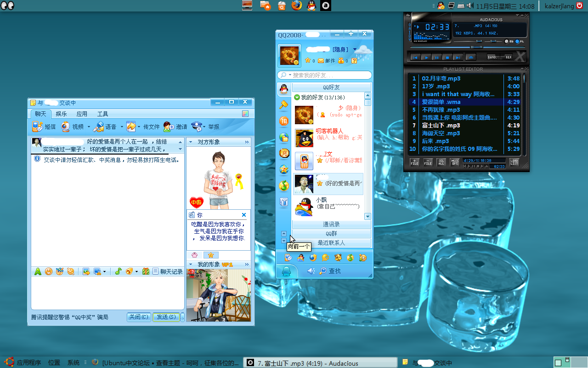Open the 通讯录 section in QQ
Viewport: 588px width, 368px height.
pyautogui.click(x=331, y=224)
